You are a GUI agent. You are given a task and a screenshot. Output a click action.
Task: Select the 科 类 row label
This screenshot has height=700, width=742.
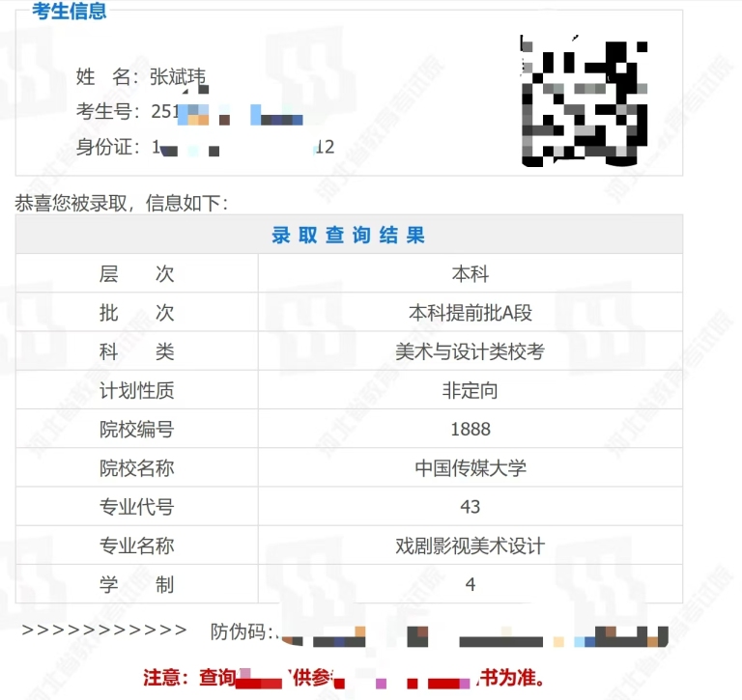pos(137,351)
